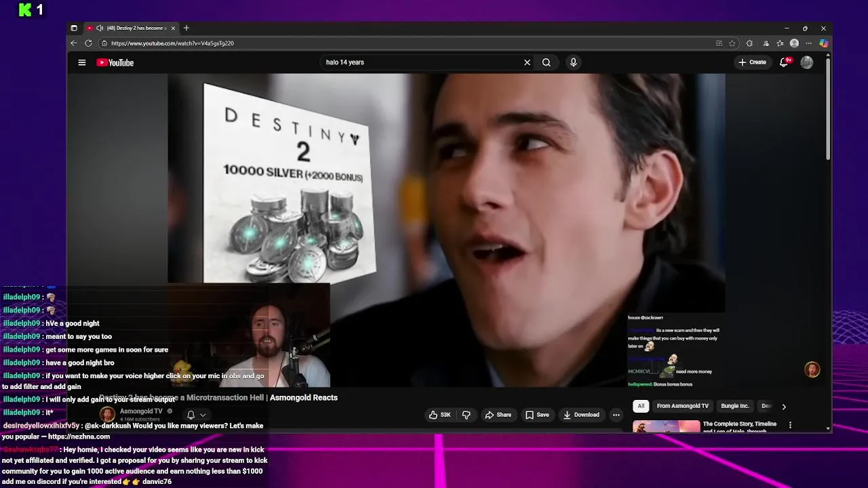Go back with the browser back arrow
Image resolution: width=868 pixels, height=488 pixels.
pos(74,43)
